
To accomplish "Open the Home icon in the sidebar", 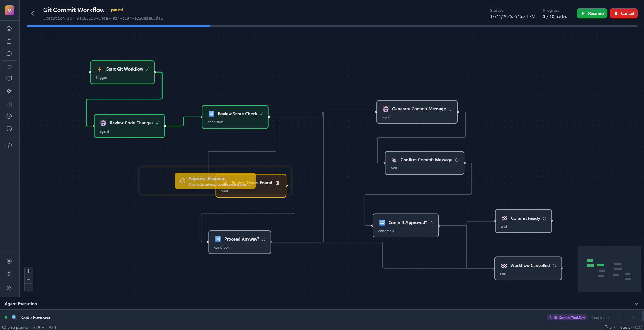I will [9, 28].
